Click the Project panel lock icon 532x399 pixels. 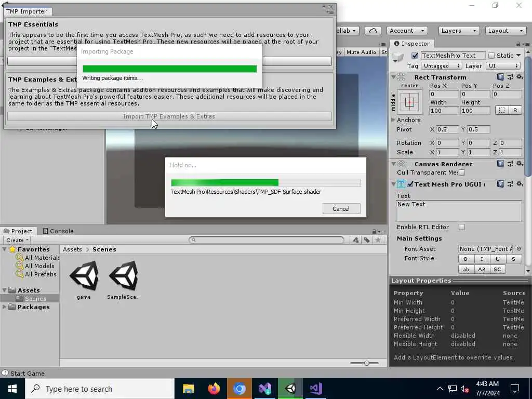coord(374,232)
